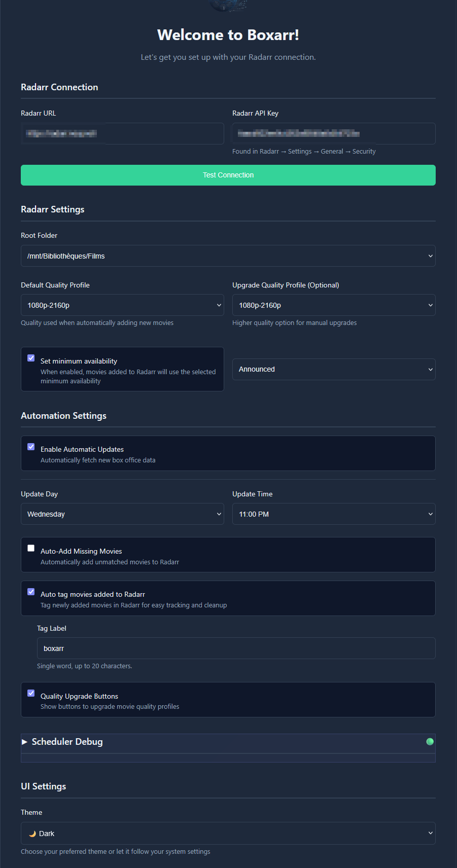Expand the Scheduler Debug disclosure triangle
The image size is (457, 868).
click(x=25, y=742)
